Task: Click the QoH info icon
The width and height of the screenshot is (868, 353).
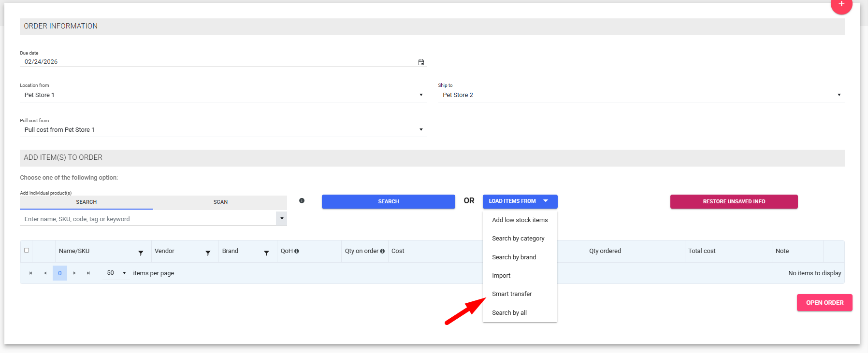Action: point(297,251)
